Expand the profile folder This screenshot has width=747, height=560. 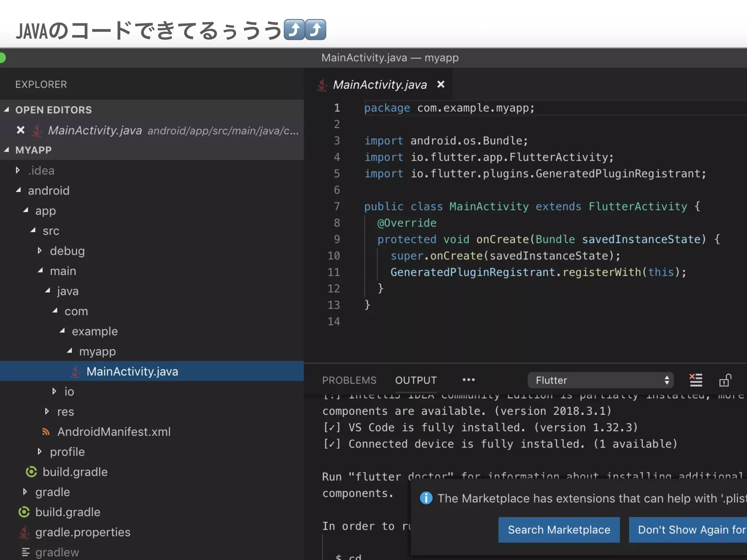click(x=40, y=452)
